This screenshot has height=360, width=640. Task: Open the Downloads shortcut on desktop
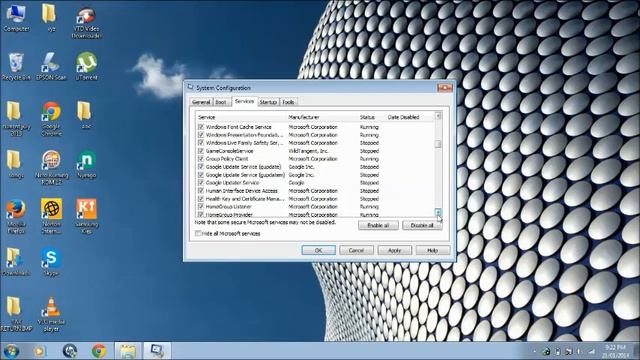(x=16, y=262)
